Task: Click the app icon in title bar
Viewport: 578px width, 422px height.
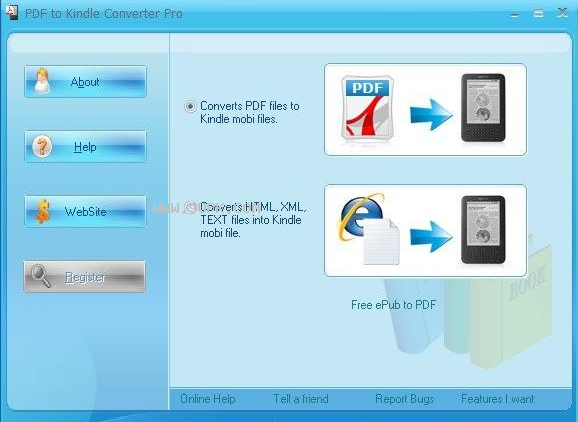Action: [12, 13]
